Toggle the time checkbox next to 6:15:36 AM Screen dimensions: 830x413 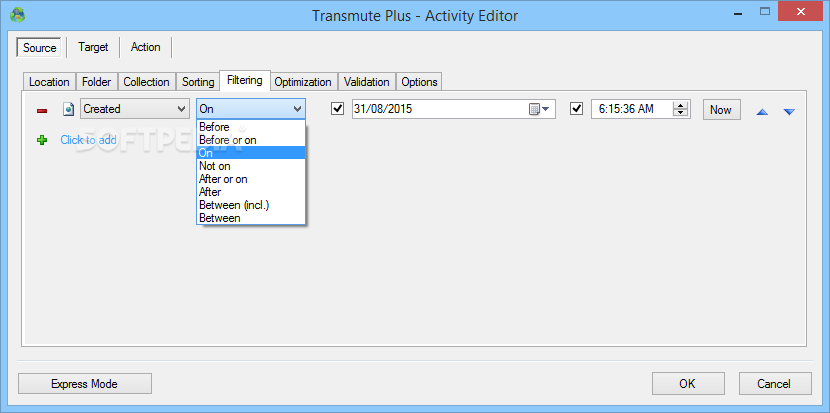576,109
